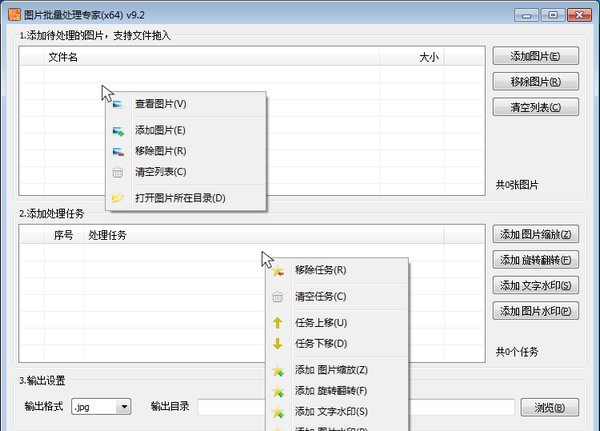This screenshot has width=600, height=431.
Task: Click the trash icon beside 清空任务(C)
Action: [x=278, y=297]
